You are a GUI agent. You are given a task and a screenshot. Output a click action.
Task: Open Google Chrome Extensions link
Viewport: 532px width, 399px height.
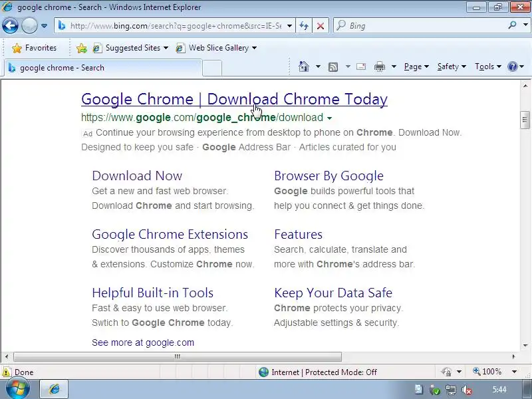(x=170, y=235)
